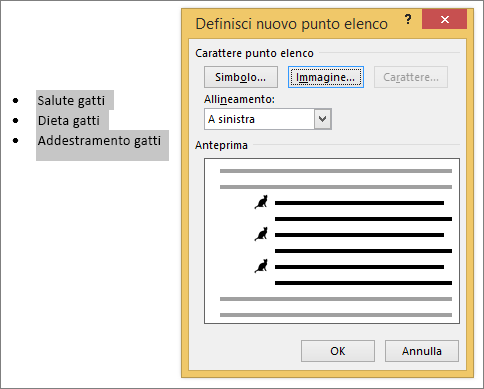Click the Immagine... button
Screen dimensions: 484x389
(x=326, y=77)
